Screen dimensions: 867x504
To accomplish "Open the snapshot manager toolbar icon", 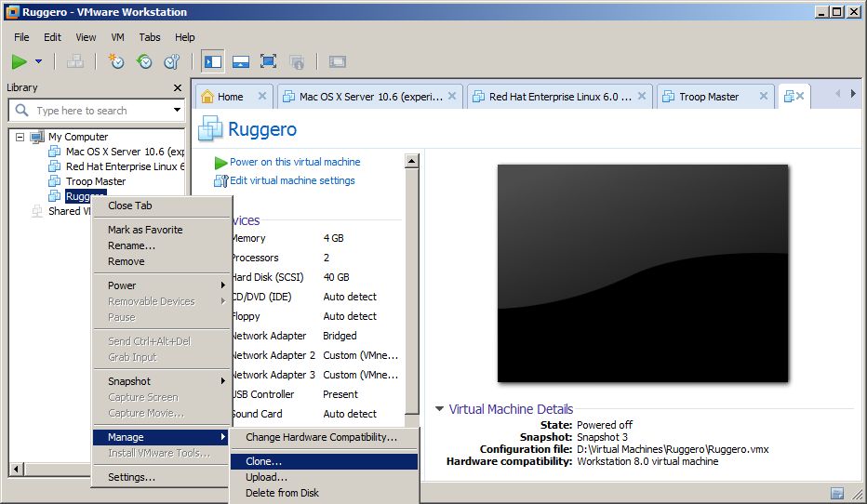I will (x=171, y=62).
